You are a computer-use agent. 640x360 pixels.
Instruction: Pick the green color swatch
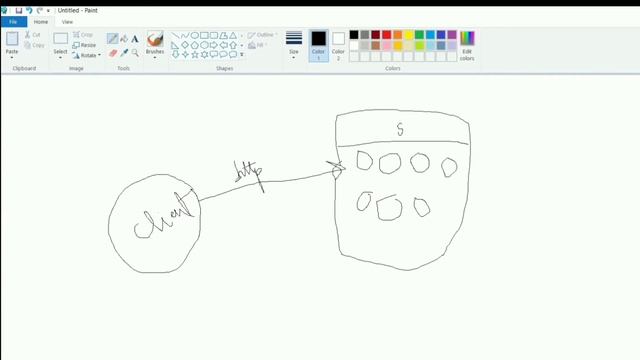419,35
